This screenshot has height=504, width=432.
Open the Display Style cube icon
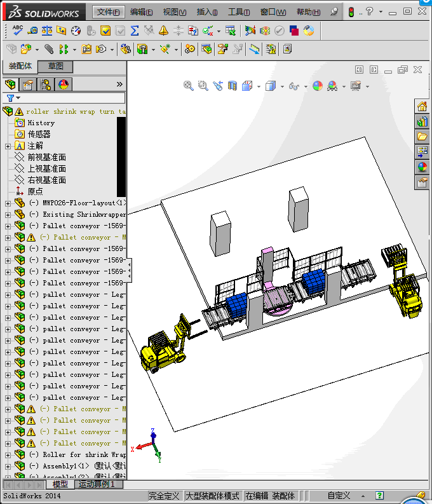coord(271,86)
